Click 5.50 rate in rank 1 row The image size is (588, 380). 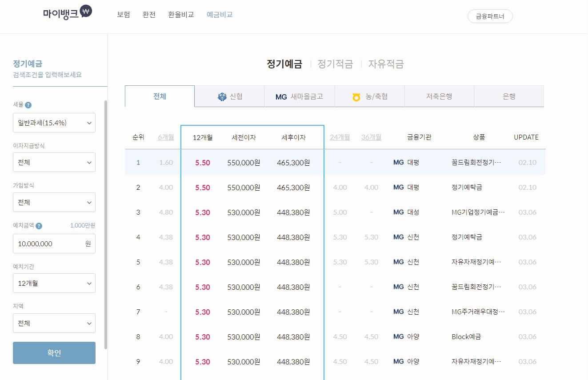[x=203, y=162]
